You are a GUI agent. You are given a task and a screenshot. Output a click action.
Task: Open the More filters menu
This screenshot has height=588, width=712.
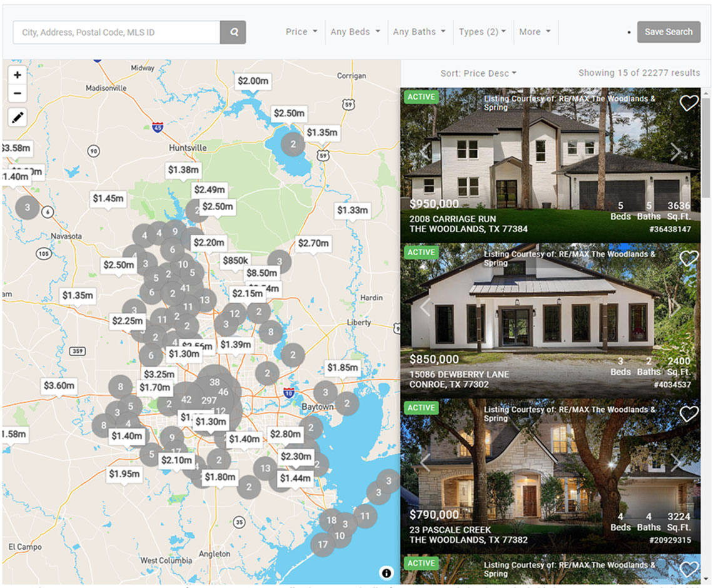pos(534,32)
